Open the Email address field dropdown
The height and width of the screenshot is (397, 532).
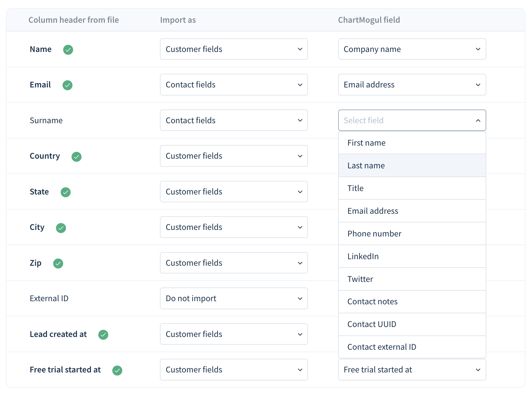412,85
